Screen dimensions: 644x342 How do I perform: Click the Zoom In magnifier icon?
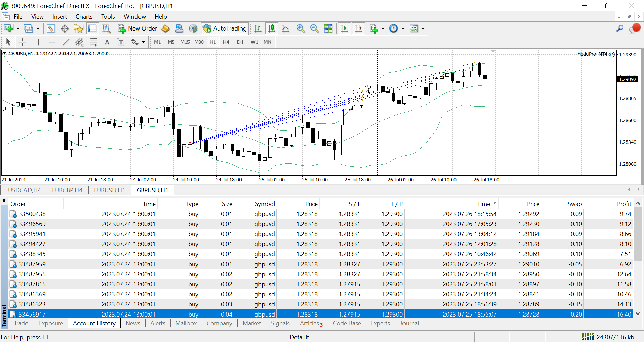[301, 28]
